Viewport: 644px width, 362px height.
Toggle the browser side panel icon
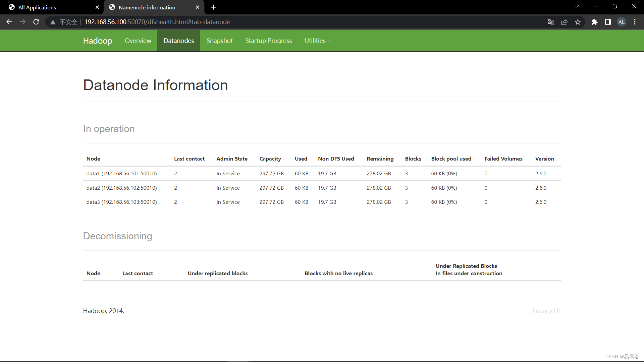pos(608,22)
